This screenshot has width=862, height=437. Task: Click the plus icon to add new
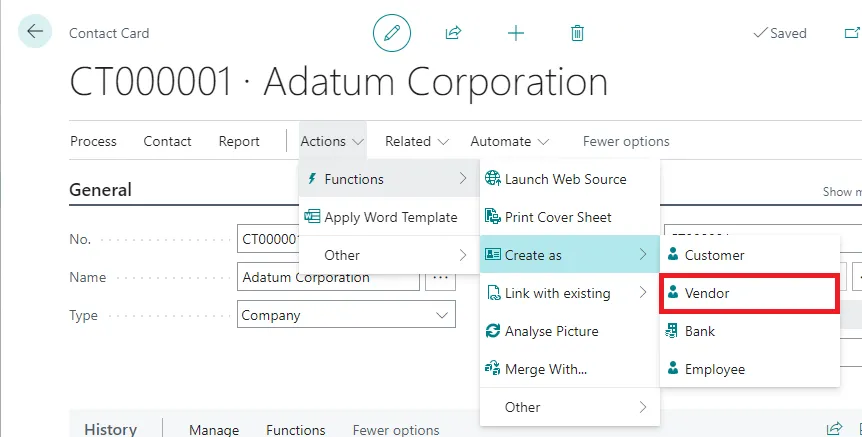click(516, 33)
